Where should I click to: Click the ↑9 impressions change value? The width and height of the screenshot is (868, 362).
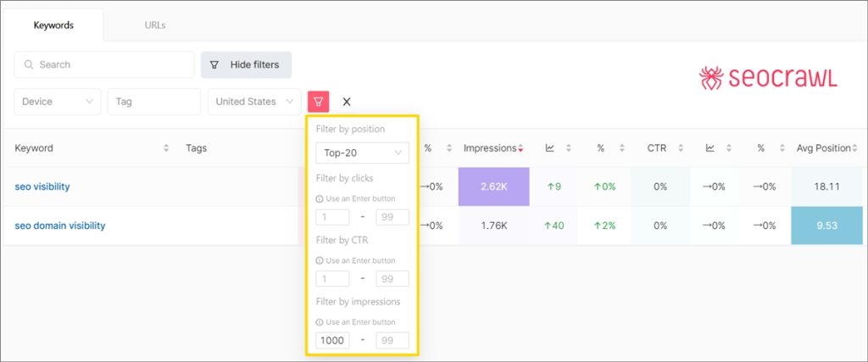554,187
